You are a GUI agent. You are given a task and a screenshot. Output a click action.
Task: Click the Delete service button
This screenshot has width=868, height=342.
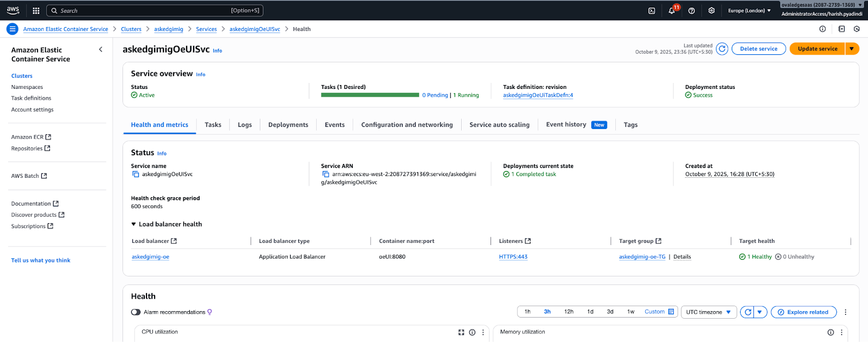758,49
